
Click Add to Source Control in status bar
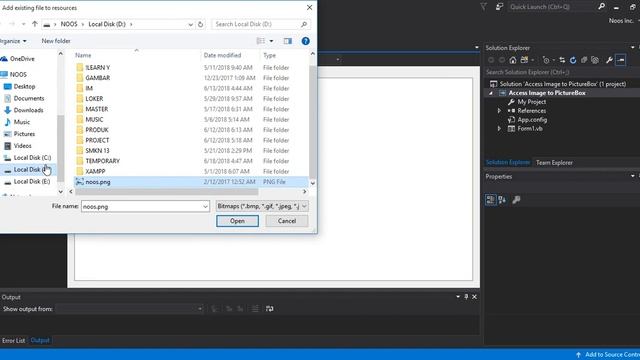(x=608, y=355)
